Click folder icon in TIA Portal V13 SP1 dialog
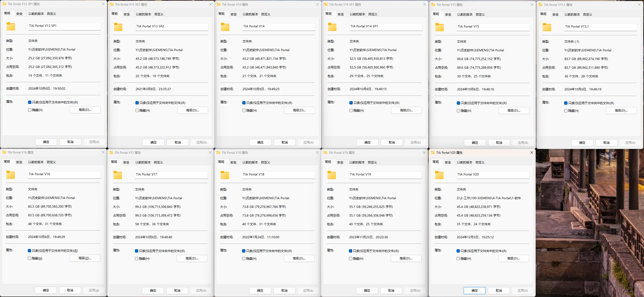The height and width of the screenshot is (297, 644). point(11,26)
